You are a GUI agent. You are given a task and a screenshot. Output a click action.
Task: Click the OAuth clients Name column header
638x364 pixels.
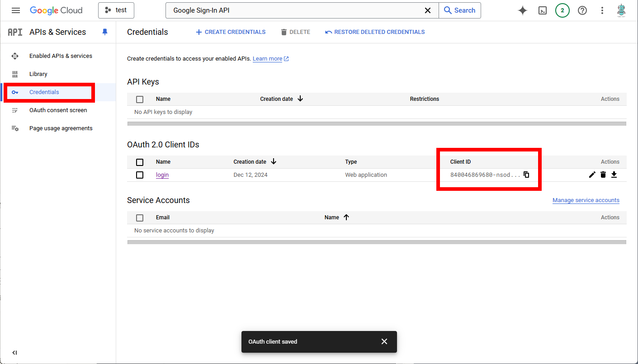[x=163, y=161]
